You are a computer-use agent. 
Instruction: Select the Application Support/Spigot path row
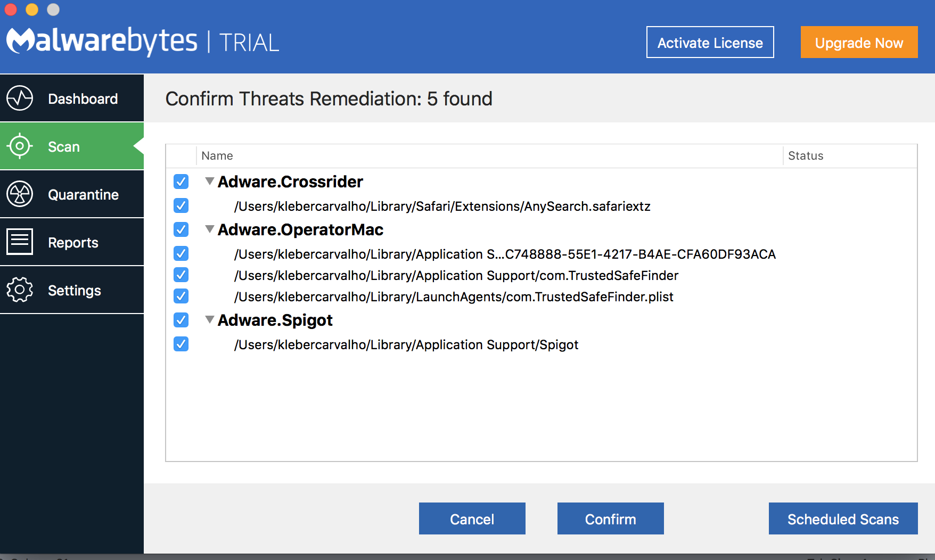pyautogui.click(x=406, y=345)
